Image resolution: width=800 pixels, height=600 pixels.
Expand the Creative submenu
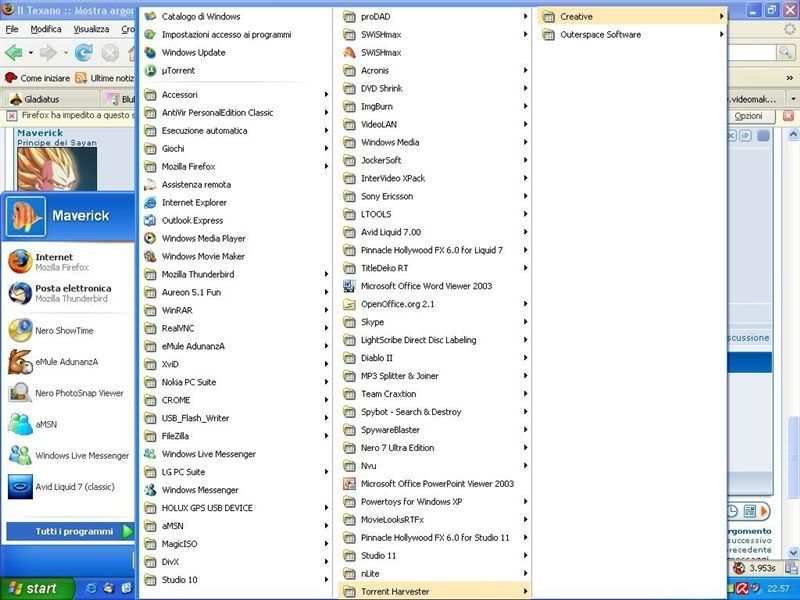[632, 16]
